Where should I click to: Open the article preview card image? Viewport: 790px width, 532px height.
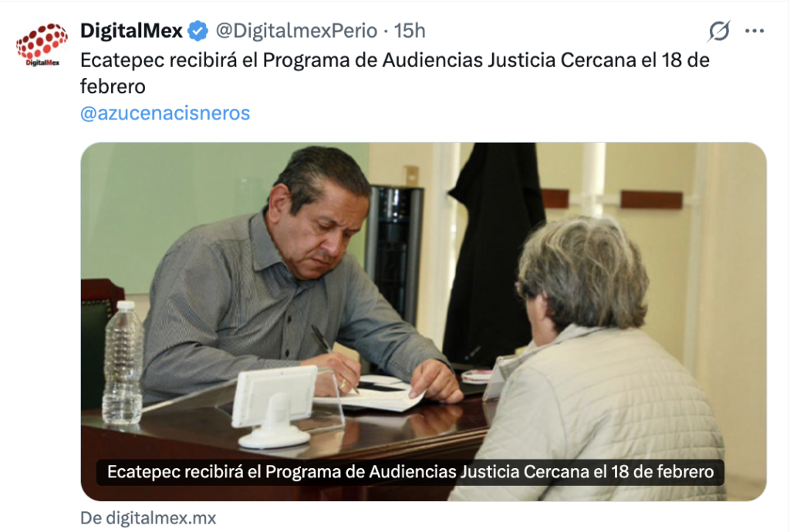tap(424, 321)
